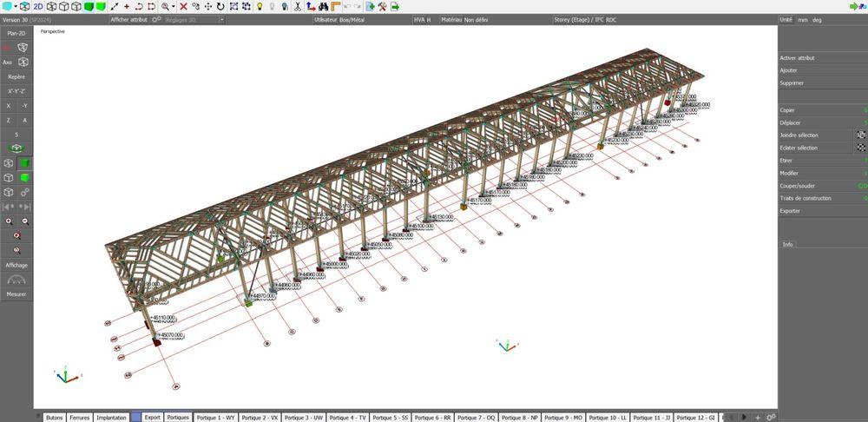Image resolution: width=868 pixels, height=422 pixels.
Task: Open the binoculars search tool
Action: [323, 6]
